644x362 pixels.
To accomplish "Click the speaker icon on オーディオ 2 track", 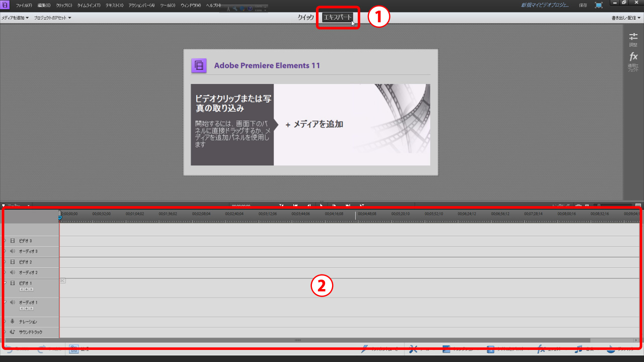I will (13, 273).
